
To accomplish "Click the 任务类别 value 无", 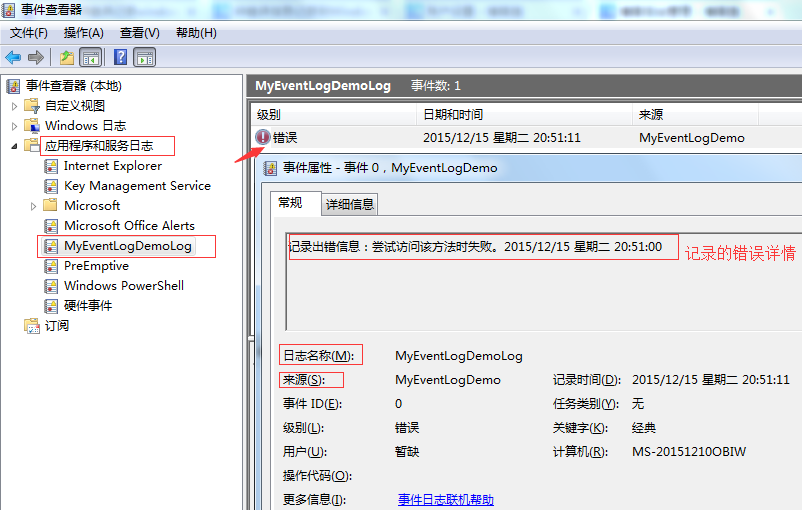I will (x=638, y=404).
